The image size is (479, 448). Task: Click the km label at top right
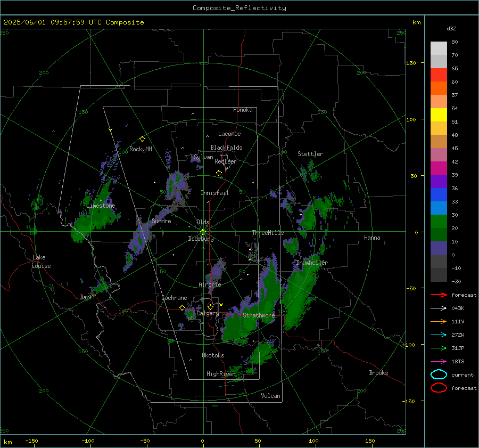(416, 22)
